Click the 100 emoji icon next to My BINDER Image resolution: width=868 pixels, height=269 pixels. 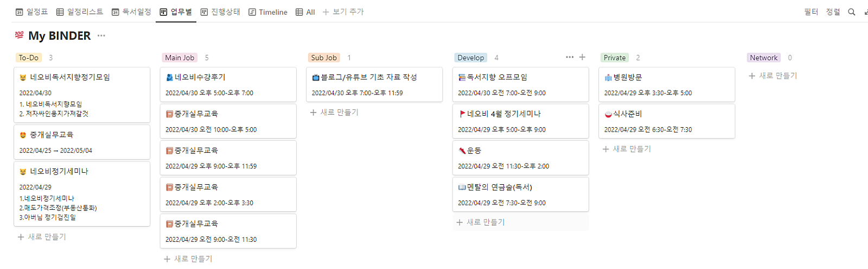pos(20,35)
